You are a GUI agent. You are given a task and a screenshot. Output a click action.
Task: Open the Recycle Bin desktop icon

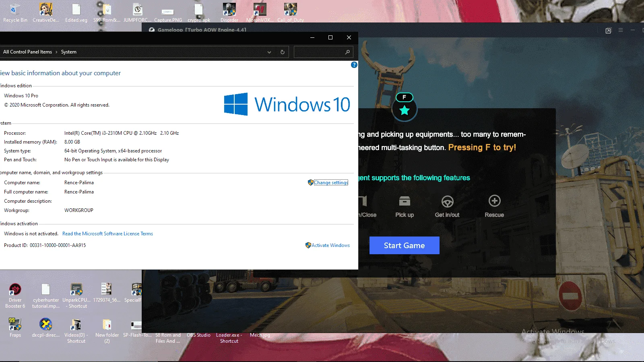(x=15, y=12)
